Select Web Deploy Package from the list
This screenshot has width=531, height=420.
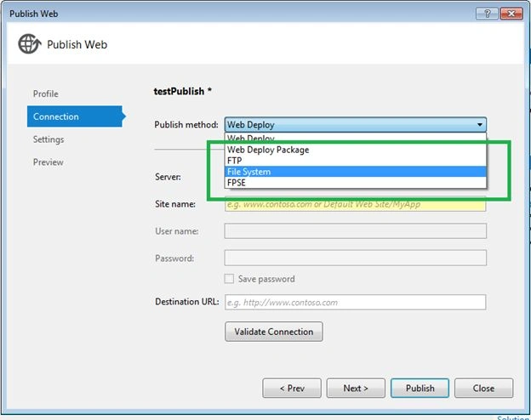pyautogui.click(x=355, y=150)
